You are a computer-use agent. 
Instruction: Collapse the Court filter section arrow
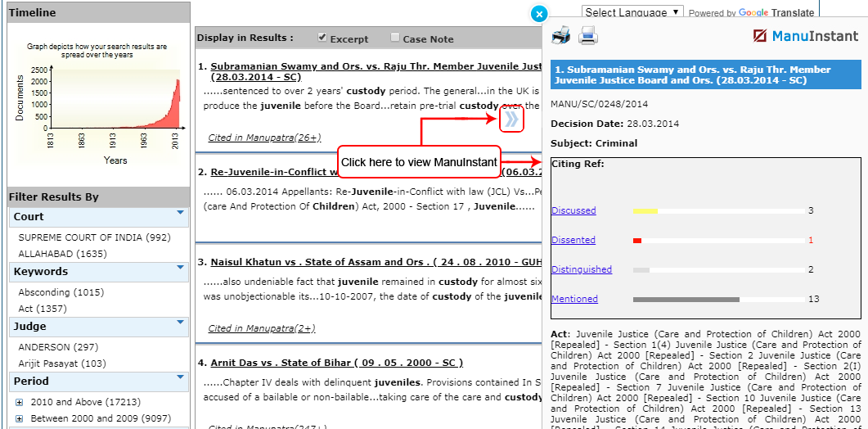tap(180, 214)
